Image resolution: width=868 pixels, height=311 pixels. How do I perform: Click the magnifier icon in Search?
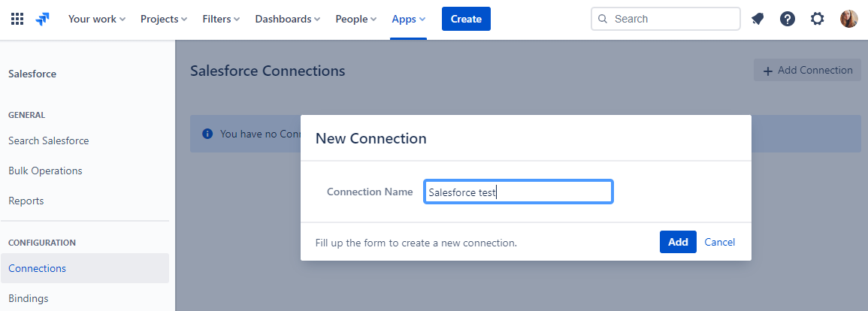[x=603, y=19]
